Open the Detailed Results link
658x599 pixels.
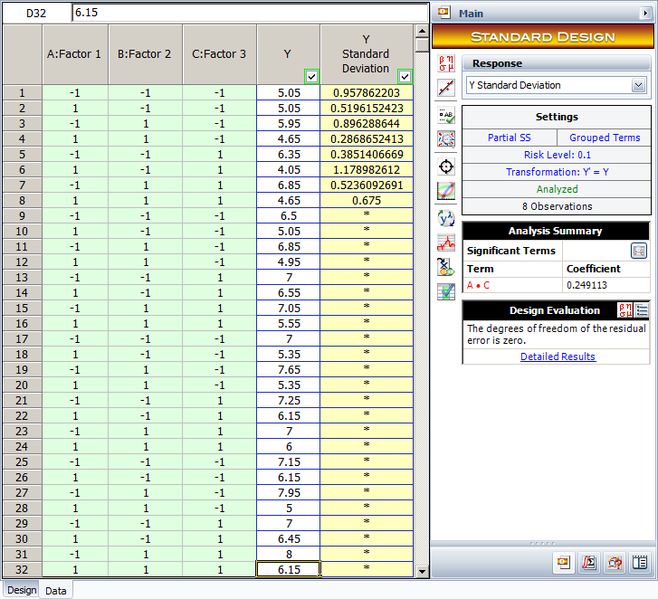[557, 356]
